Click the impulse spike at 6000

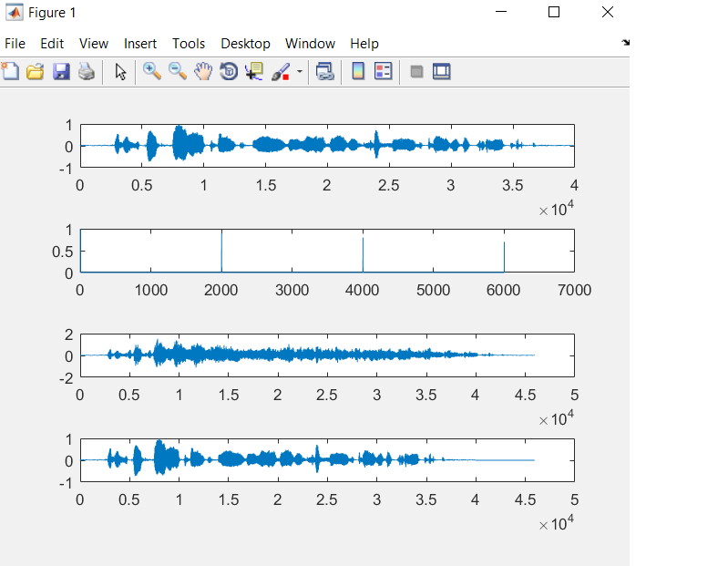point(504,257)
